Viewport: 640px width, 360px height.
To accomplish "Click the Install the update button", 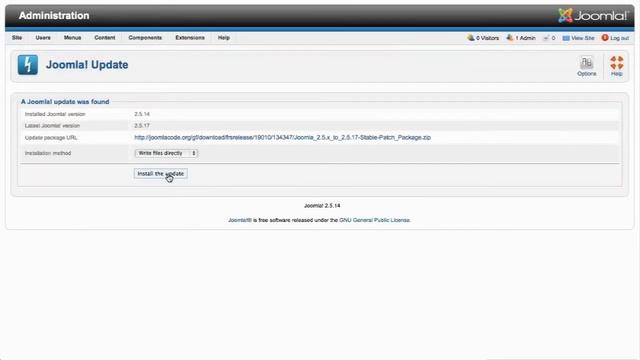I will point(161,174).
